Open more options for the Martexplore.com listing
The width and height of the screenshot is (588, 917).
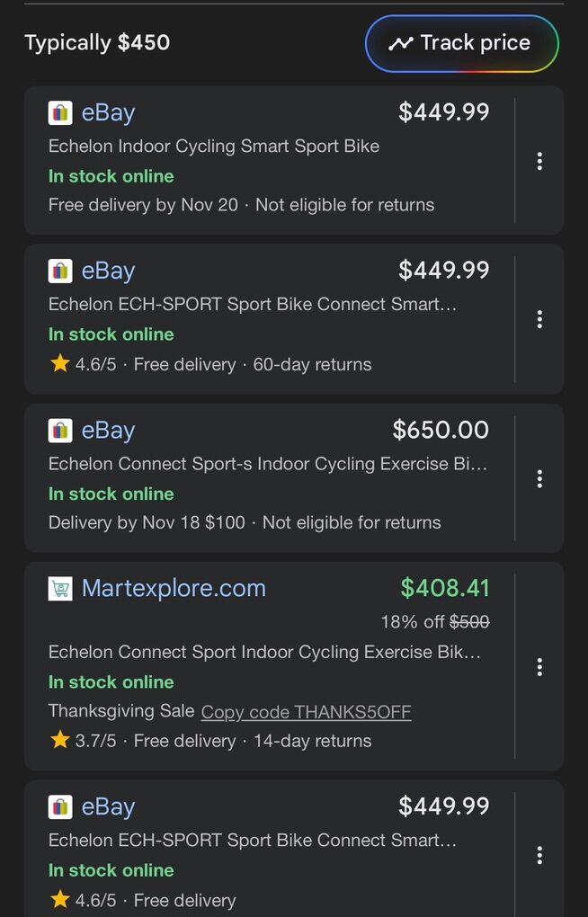point(539,666)
